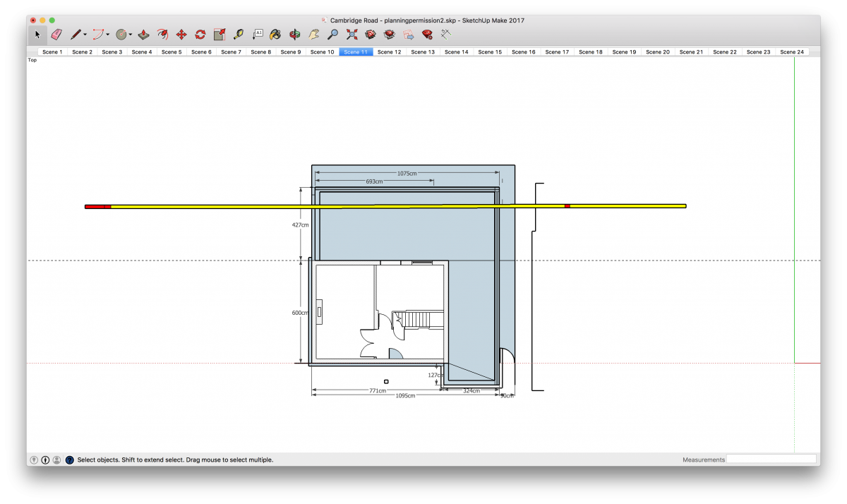Select the Arc drawing tool
The width and height of the screenshot is (847, 504).
pyautogui.click(x=97, y=33)
